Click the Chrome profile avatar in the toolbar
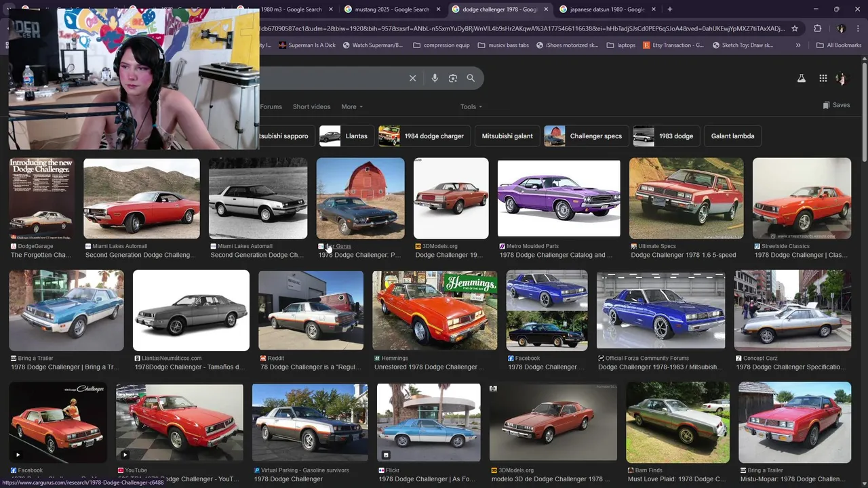Image resolution: width=868 pixels, height=488 pixels. tap(841, 28)
